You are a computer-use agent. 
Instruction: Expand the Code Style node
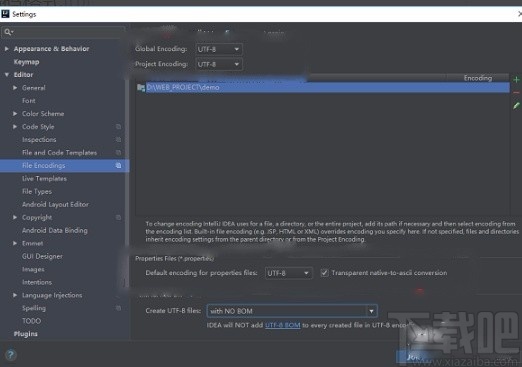(15, 127)
